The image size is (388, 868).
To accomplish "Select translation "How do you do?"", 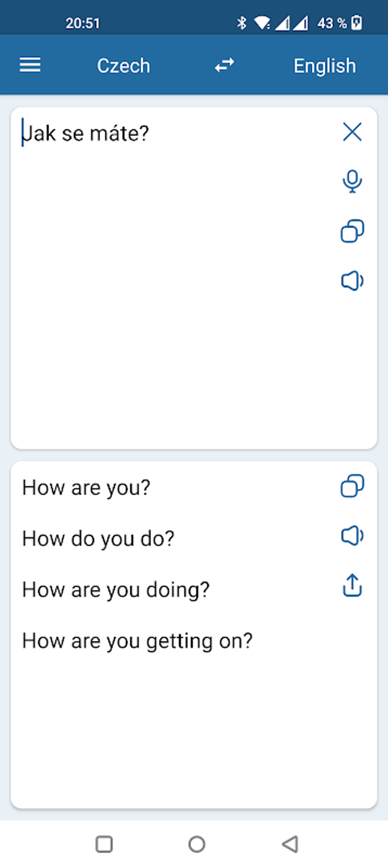I will point(98,539).
